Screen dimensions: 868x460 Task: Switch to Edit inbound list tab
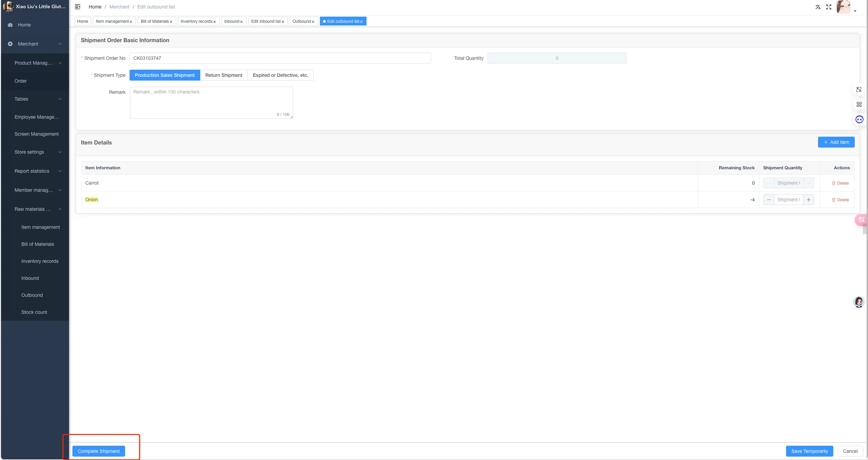coord(266,21)
